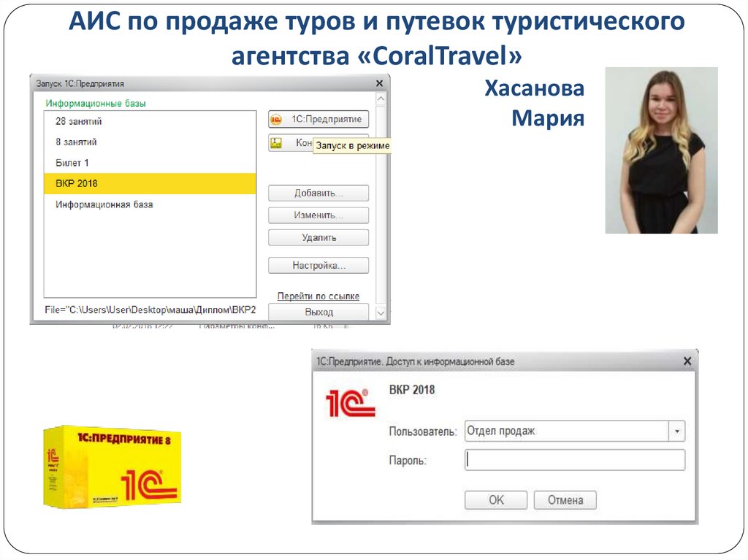Close the Доступ к информационной базе dialog

[x=687, y=361]
